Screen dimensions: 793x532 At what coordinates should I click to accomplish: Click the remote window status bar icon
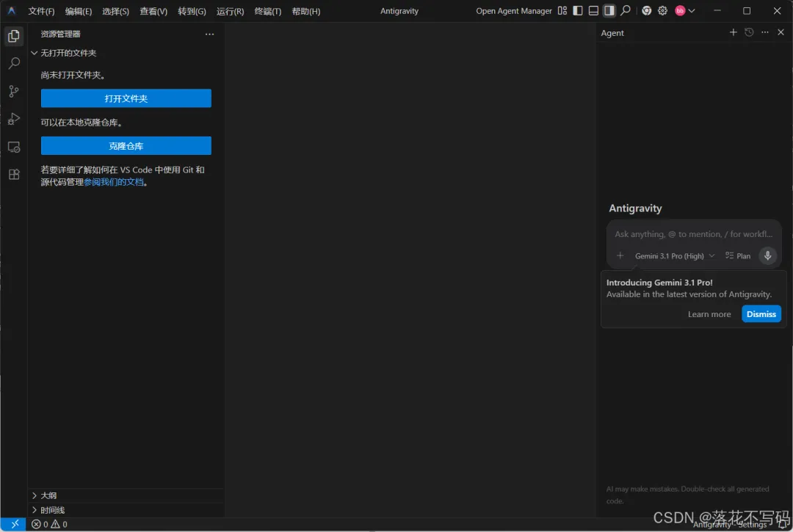14,524
